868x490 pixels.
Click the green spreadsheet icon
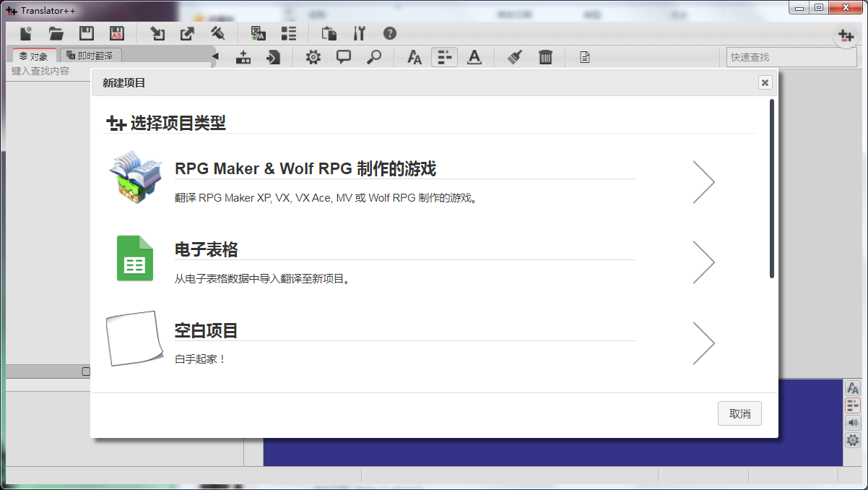coord(135,259)
